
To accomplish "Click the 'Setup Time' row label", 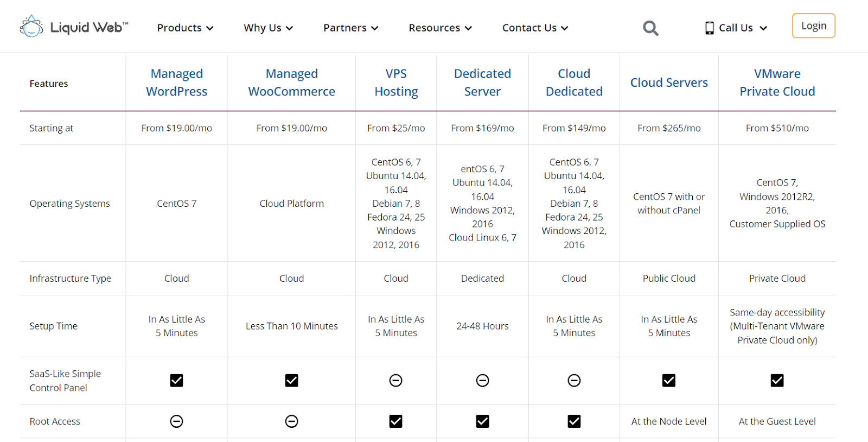I will [53, 326].
